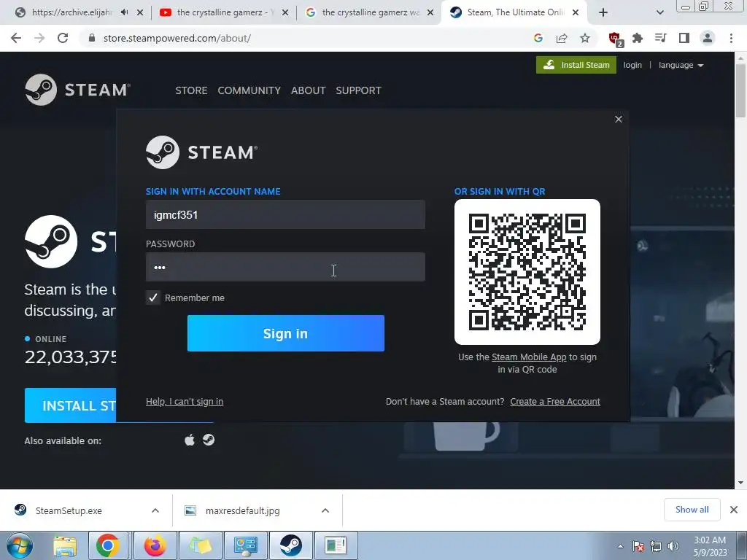
Task: Open Windows Explorer from taskbar
Action: coord(65,545)
